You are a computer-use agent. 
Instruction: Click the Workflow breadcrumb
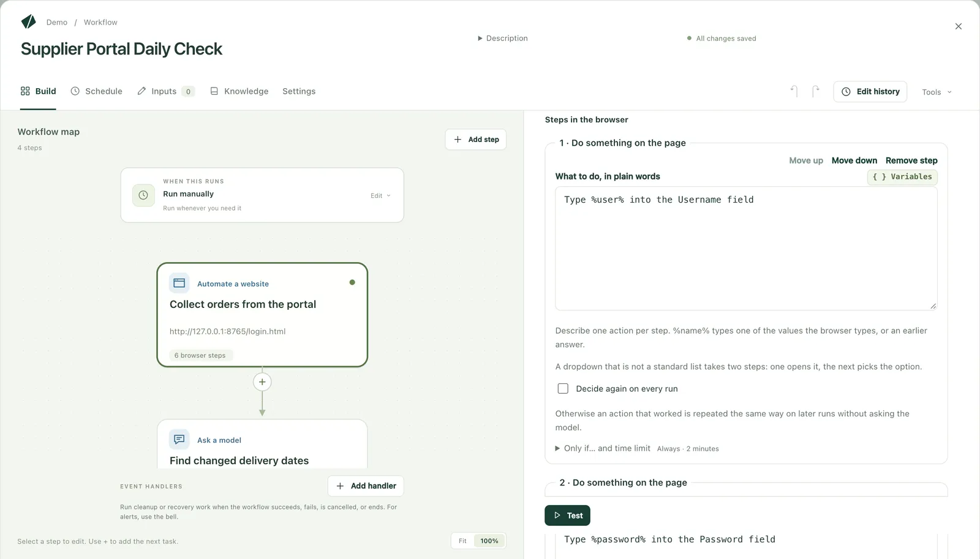coord(100,22)
